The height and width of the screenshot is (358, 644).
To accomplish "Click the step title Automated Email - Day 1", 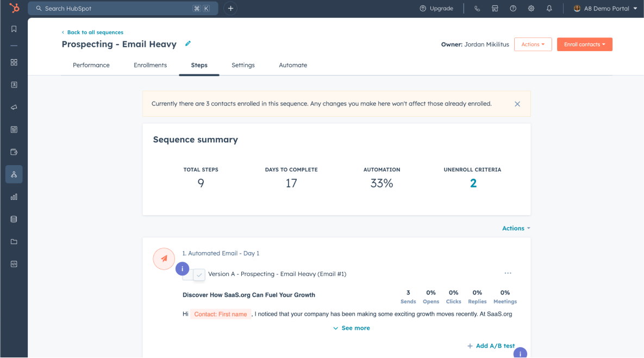I will click(221, 253).
